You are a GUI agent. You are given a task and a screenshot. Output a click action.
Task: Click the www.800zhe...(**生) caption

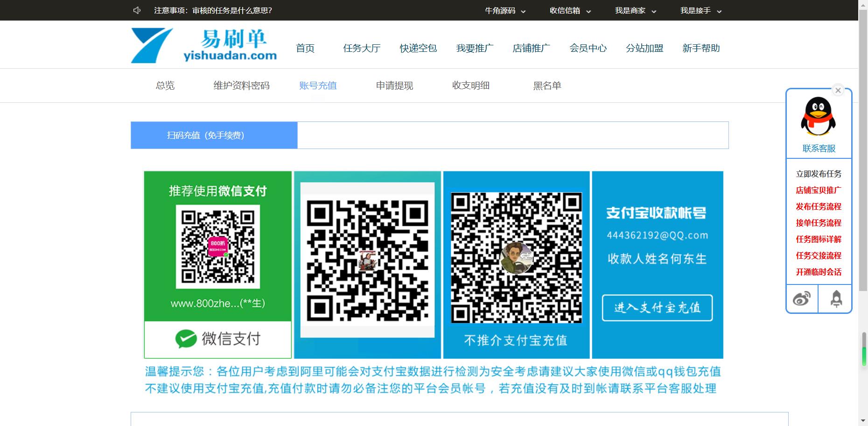(x=217, y=304)
